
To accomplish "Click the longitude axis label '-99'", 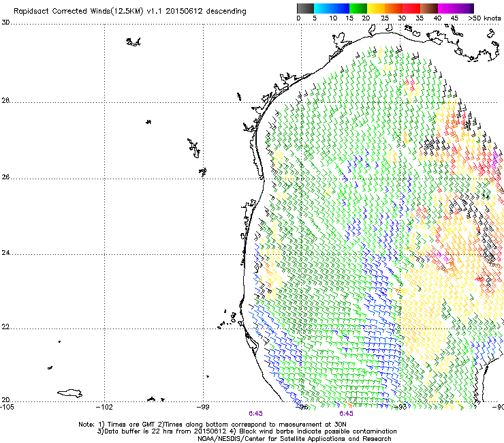I will point(203,407).
